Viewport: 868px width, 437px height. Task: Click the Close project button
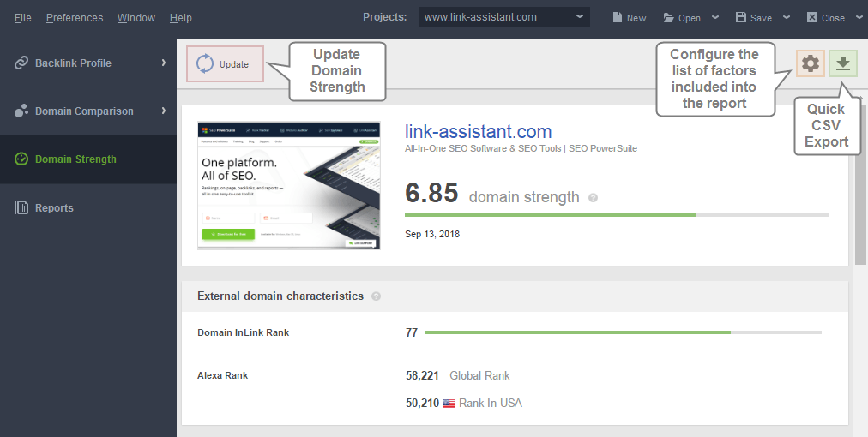[825, 18]
